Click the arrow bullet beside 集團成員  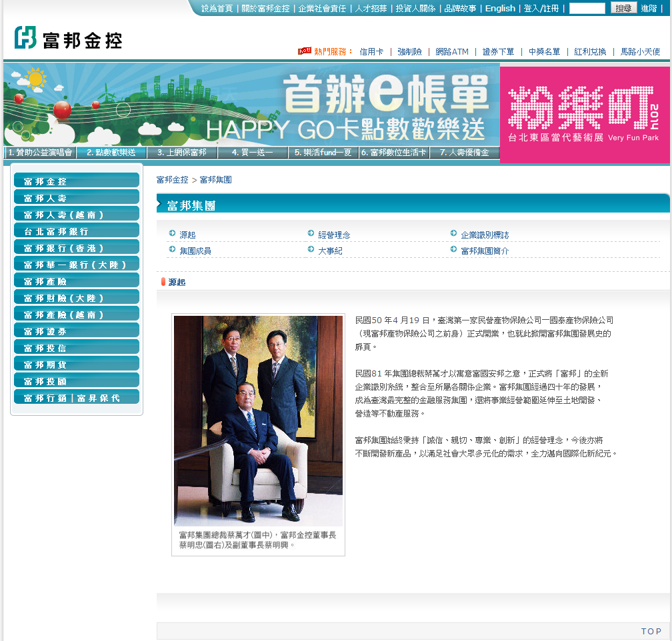tap(172, 249)
